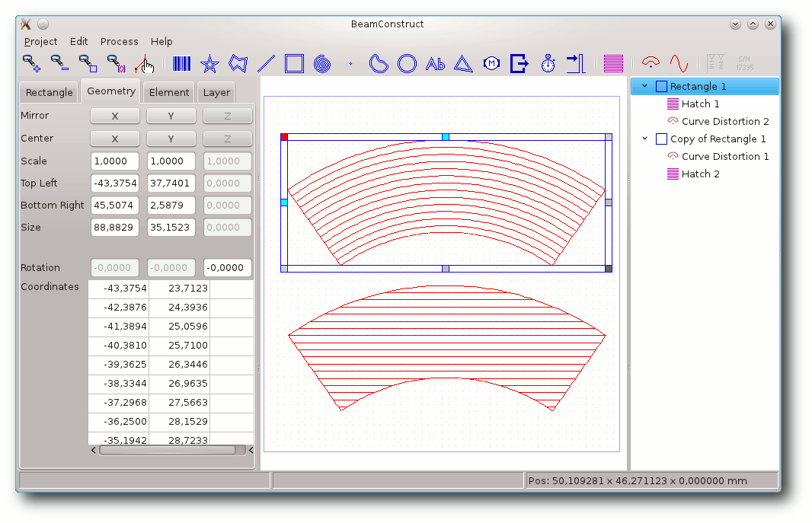The image size is (812, 523).
Task: Open the Process menu
Action: tap(119, 41)
